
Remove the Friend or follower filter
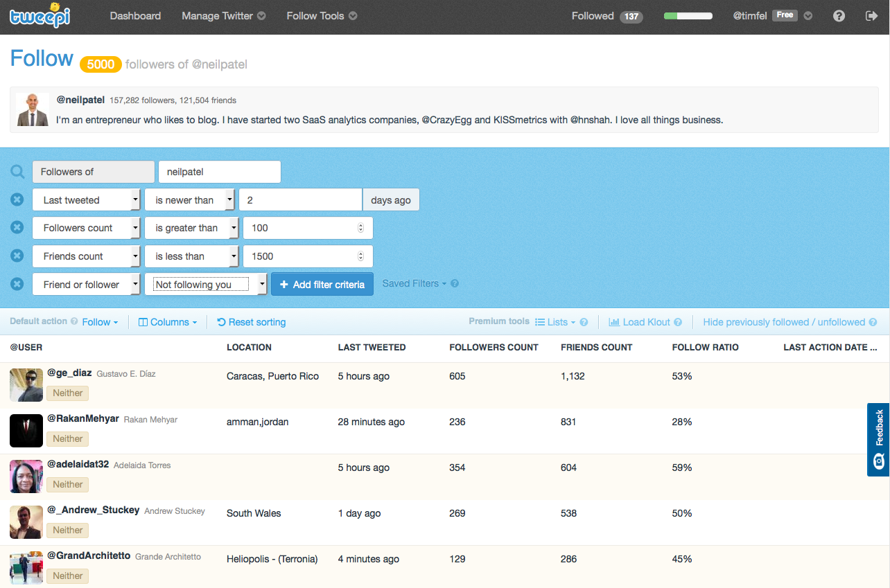tap(17, 284)
